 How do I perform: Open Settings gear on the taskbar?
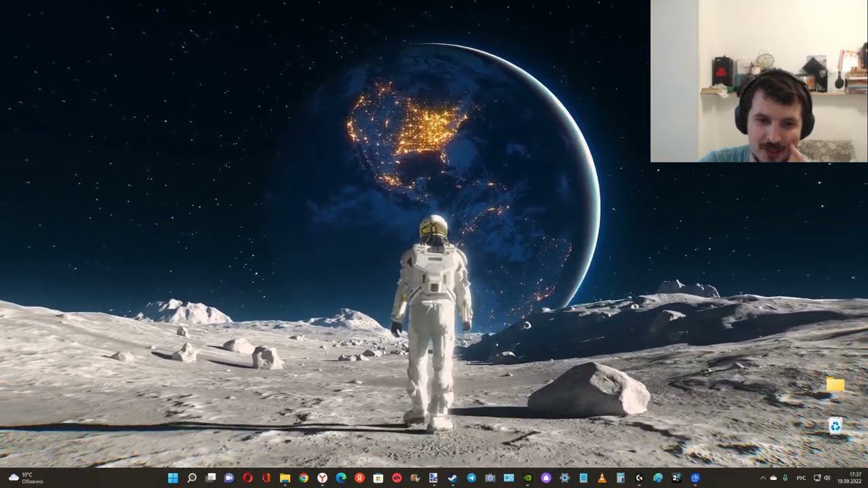coord(565,478)
